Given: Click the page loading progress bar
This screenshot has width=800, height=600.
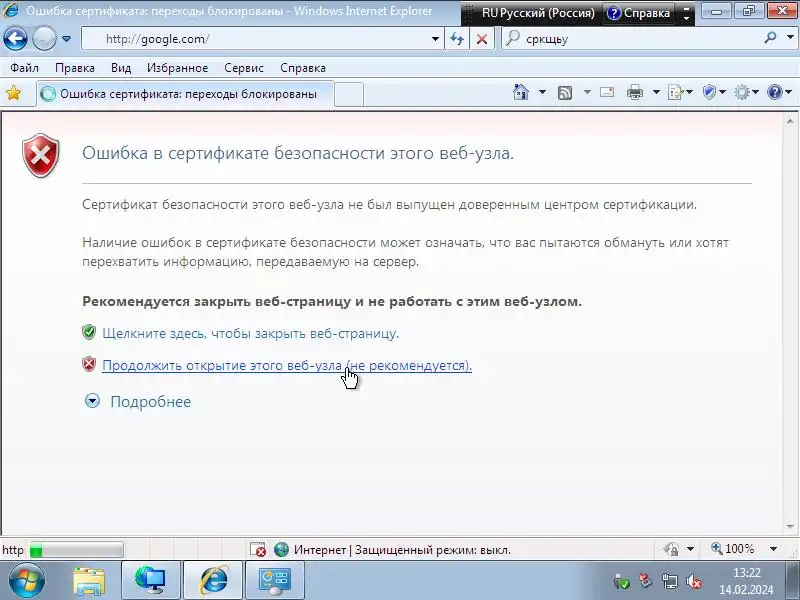Looking at the screenshot, I should click(77, 550).
